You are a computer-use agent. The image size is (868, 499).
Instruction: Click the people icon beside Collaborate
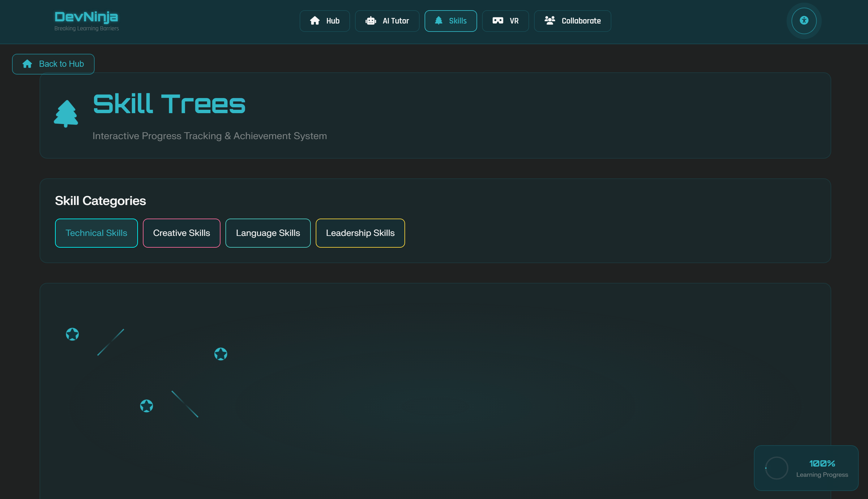point(550,21)
